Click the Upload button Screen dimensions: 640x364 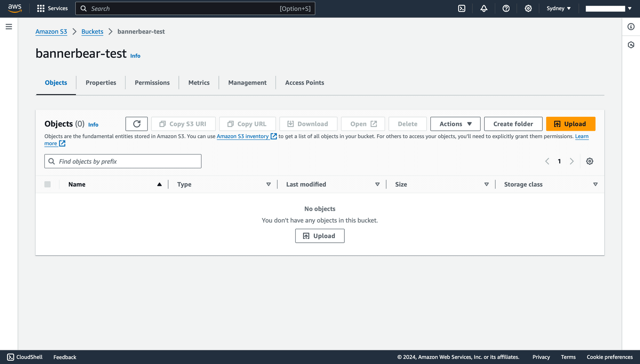(571, 124)
